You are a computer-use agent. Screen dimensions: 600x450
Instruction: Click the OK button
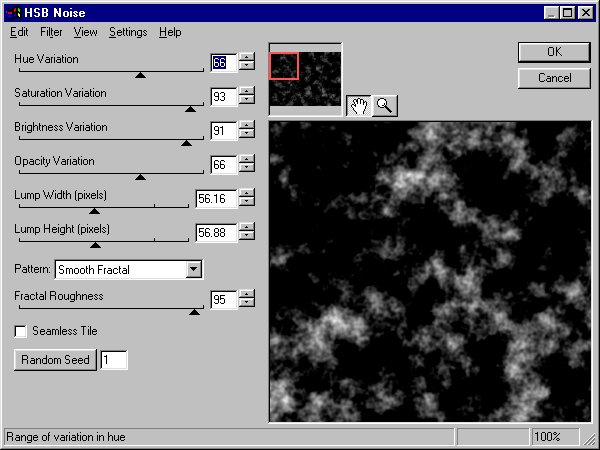pyautogui.click(x=554, y=52)
